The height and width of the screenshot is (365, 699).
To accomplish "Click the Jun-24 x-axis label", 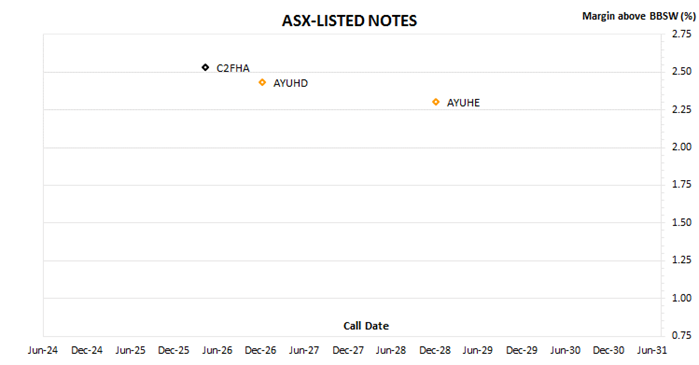I will [43, 350].
